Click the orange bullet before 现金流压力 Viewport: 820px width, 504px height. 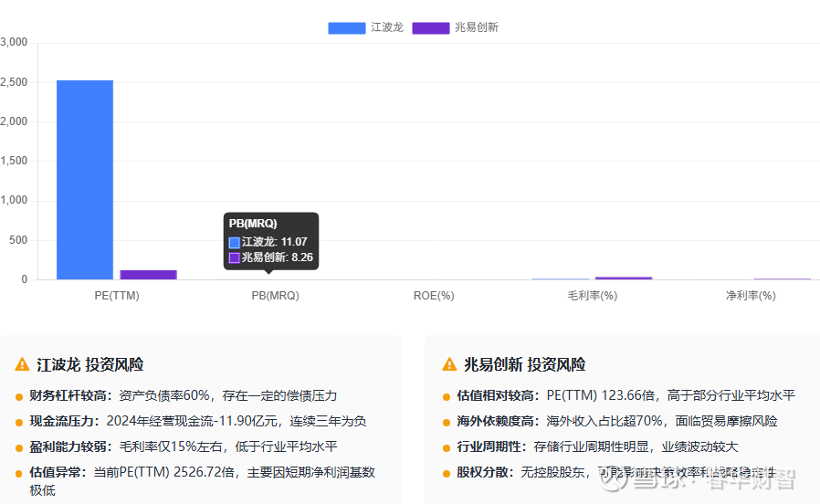[x=19, y=422]
